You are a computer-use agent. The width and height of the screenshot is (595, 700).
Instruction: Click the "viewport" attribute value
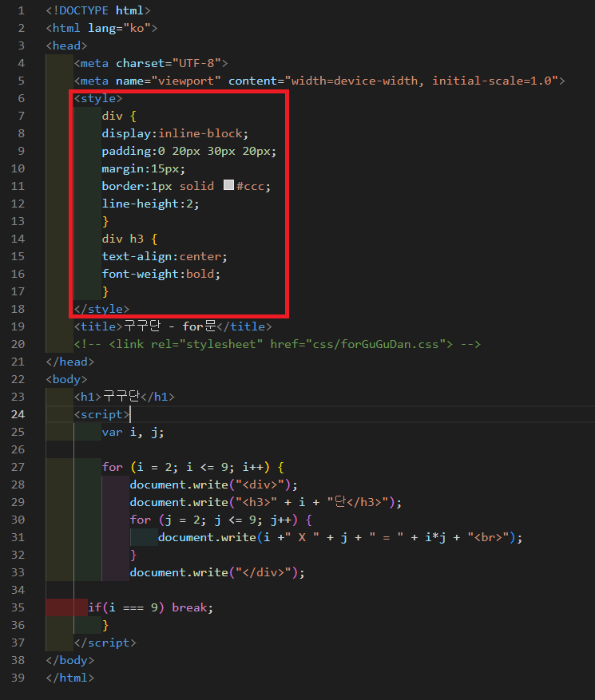point(186,81)
